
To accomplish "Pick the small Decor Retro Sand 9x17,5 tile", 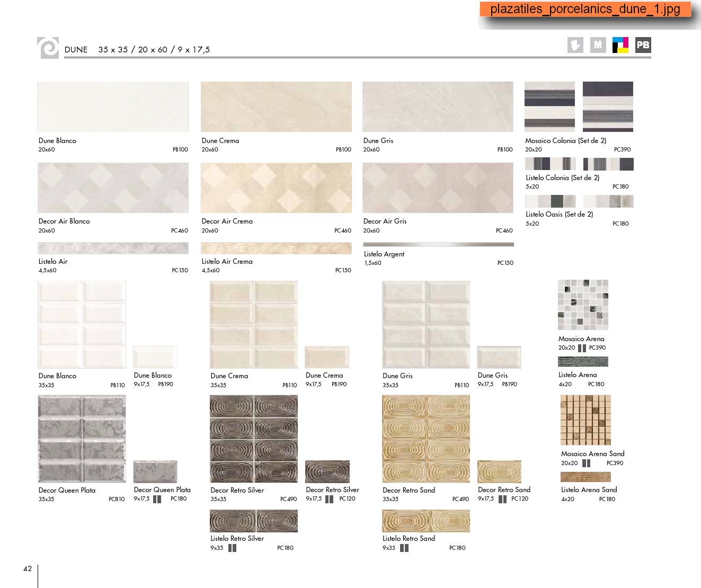I will pyautogui.click(x=499, y=471).
